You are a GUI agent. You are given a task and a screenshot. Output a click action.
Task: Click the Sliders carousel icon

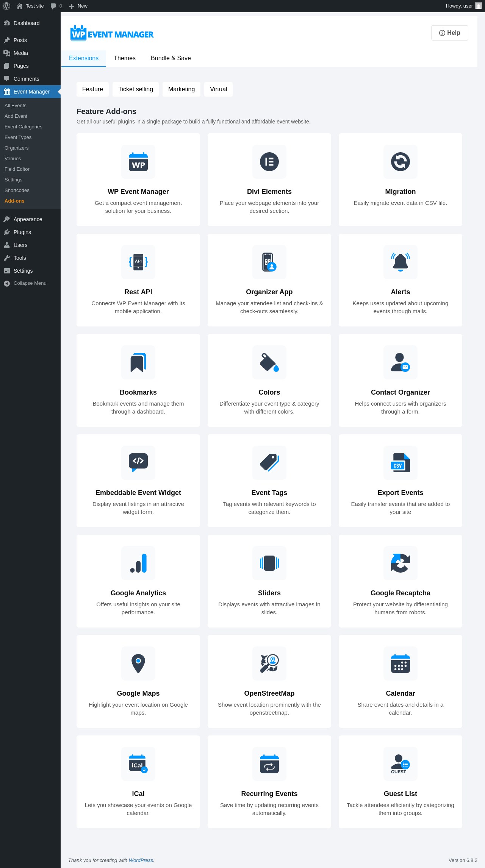[x=269, y=563]
